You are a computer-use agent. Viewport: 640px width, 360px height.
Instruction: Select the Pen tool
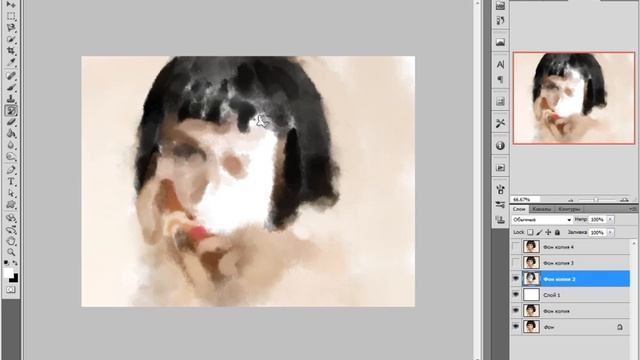[x=11, y=170]
